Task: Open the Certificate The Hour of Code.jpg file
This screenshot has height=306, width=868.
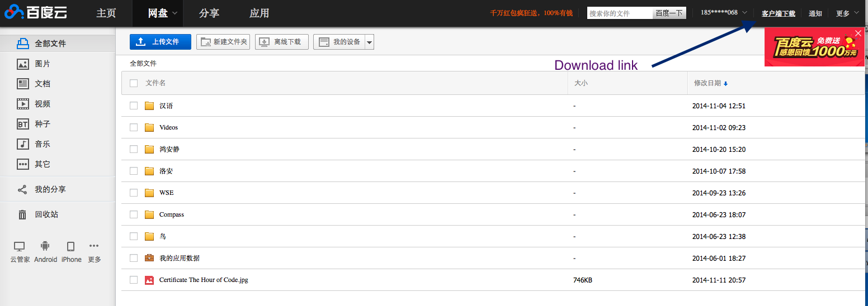Action: point(204,280)
